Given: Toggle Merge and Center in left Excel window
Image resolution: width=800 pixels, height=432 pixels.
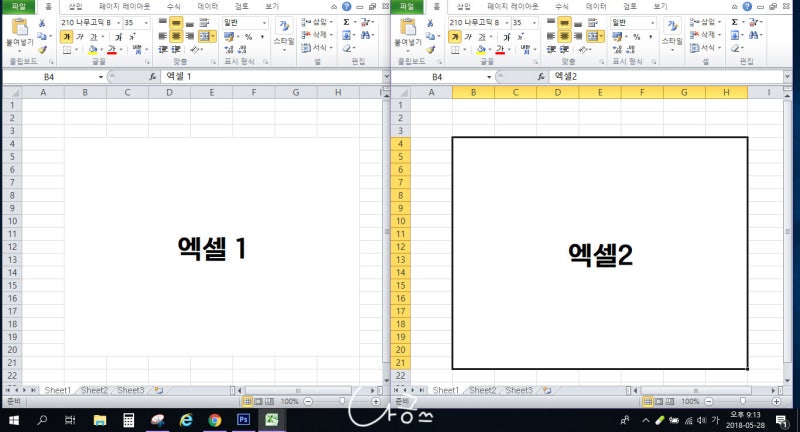Looking at the screenshot, I should click(205, 36).
